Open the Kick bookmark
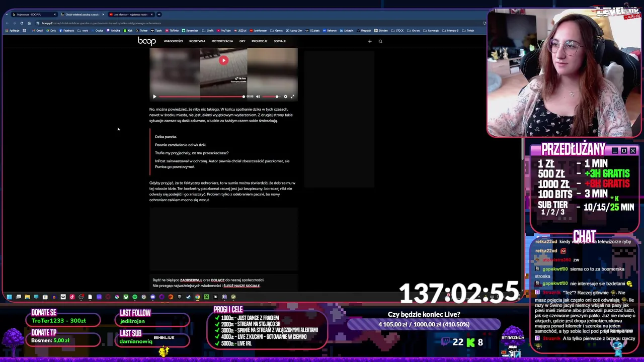Screen dimensions: 644x362 [128, 31]
